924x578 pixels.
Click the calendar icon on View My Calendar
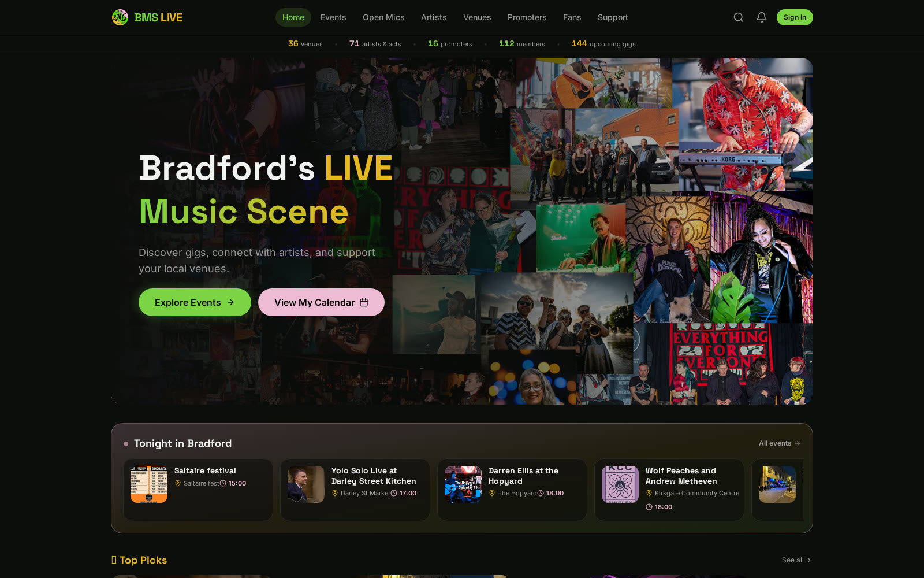tap(364, 302)
